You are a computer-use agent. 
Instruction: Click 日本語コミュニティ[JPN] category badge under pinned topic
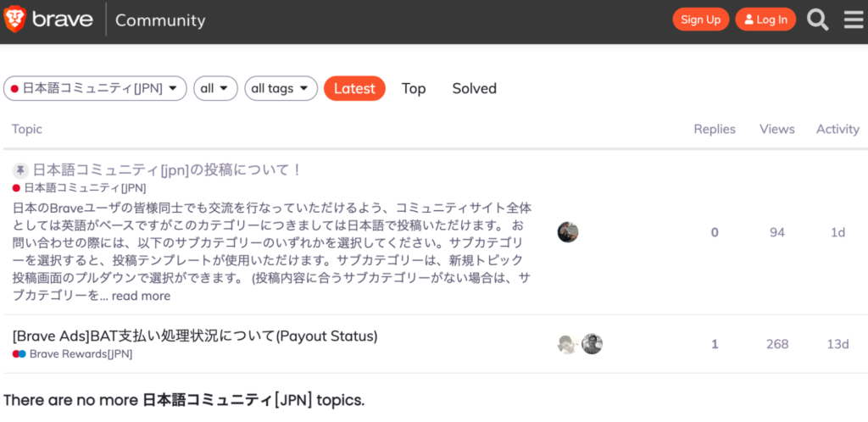[x=79, y=188]
